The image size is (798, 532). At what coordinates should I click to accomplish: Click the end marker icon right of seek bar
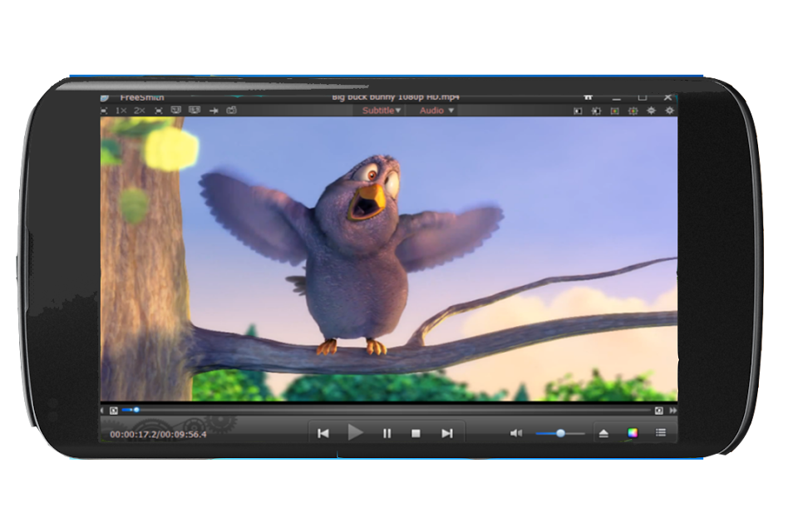pos(659,411)
